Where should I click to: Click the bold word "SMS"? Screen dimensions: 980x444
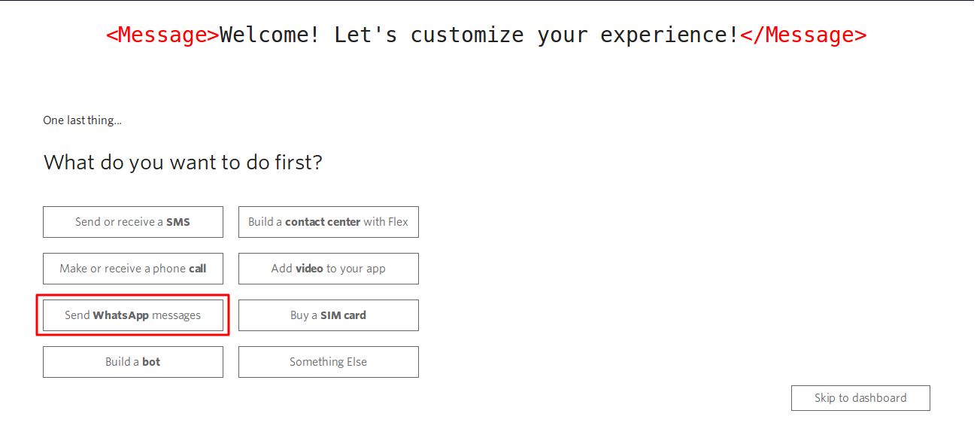click(x=178, y=222)
